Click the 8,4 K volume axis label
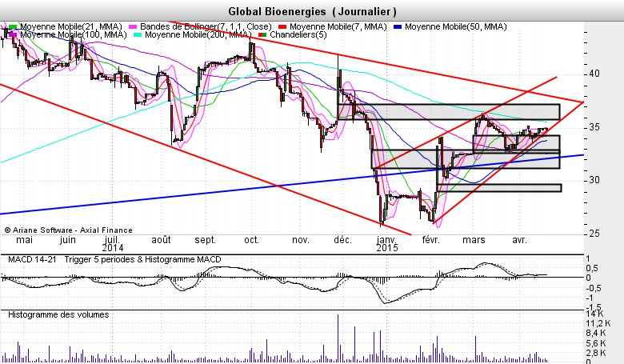Image resolution: width=624 pixels, height=364 pixels. tap(596, 334)
